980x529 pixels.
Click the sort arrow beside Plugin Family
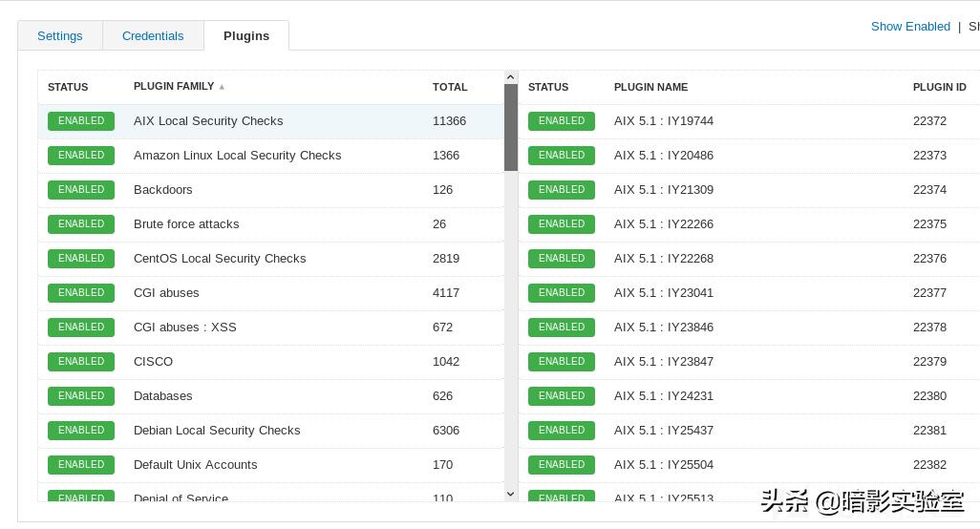click(x=222, y=87)
